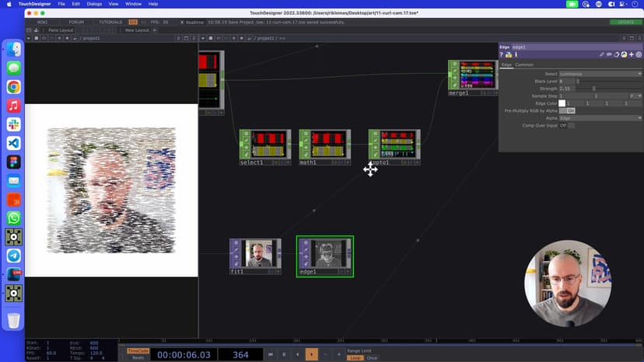
Task: Click the TUTORIALS button
Action: click(x=111, y=22)
